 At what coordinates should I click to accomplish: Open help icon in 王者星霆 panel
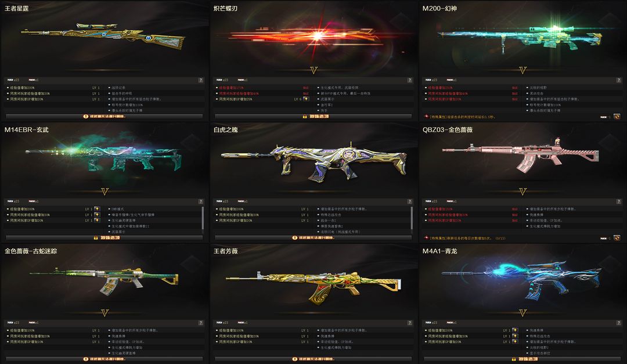point(201,80)
